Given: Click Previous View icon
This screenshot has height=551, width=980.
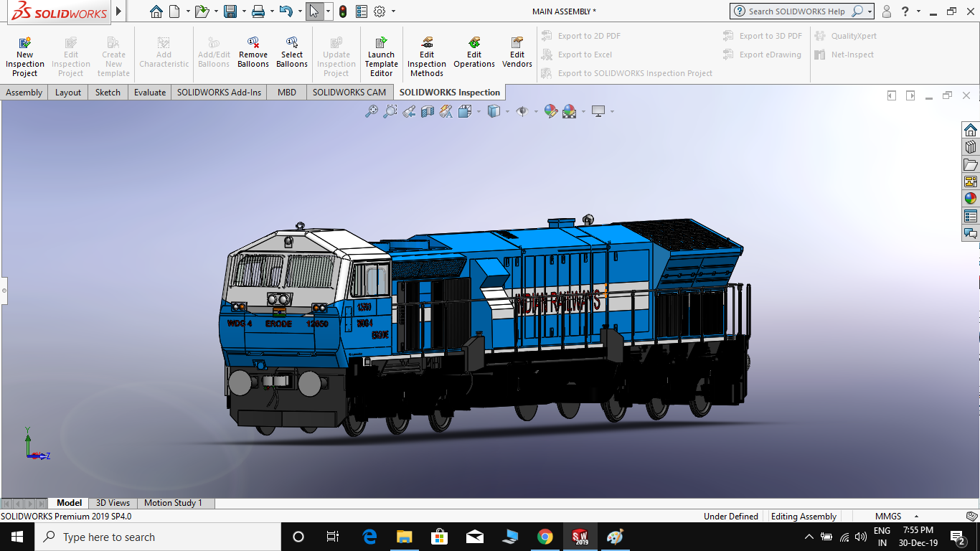Looking at the screenshot, I should point(409,111).
